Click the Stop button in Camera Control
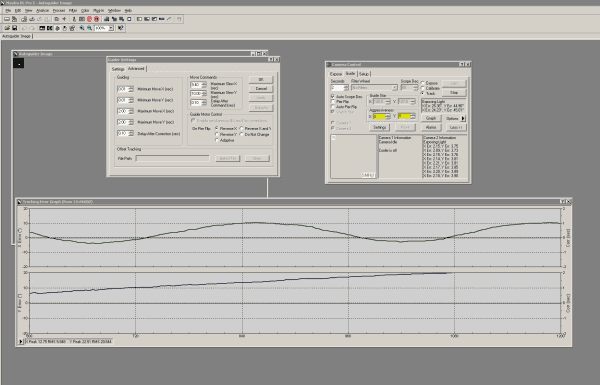The width and height of the screenshot is (600, 385). tap(454, 93)
